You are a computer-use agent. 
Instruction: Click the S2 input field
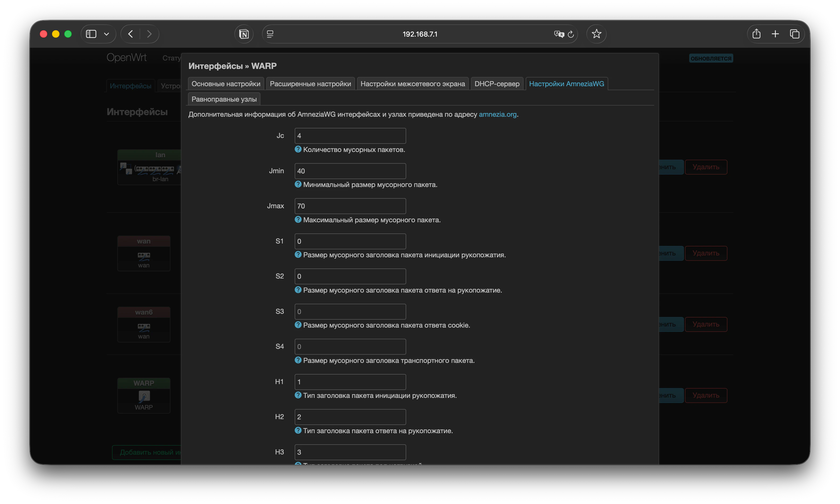(x=350, y=276)
